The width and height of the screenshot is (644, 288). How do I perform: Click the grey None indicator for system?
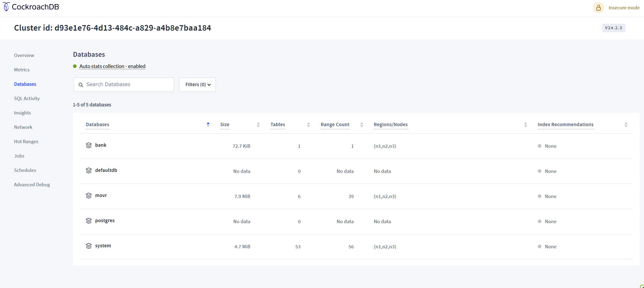(539, 247)
